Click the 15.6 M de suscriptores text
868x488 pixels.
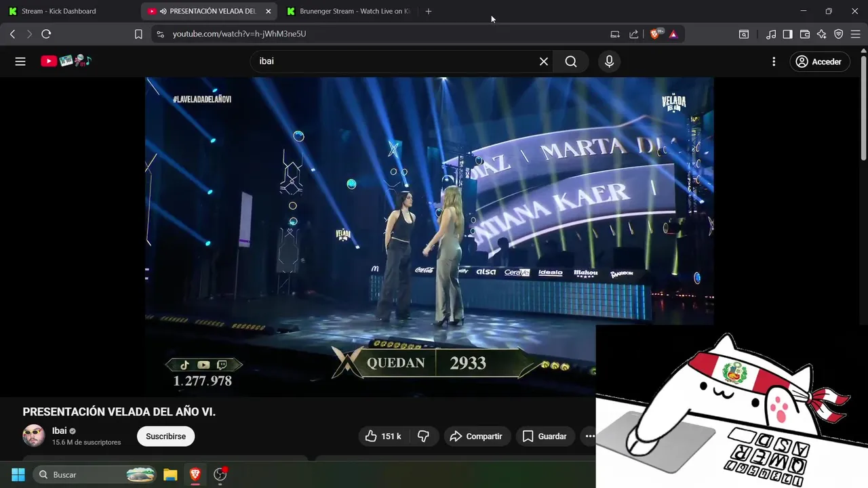pyautogui.click(x=87, y=443)
